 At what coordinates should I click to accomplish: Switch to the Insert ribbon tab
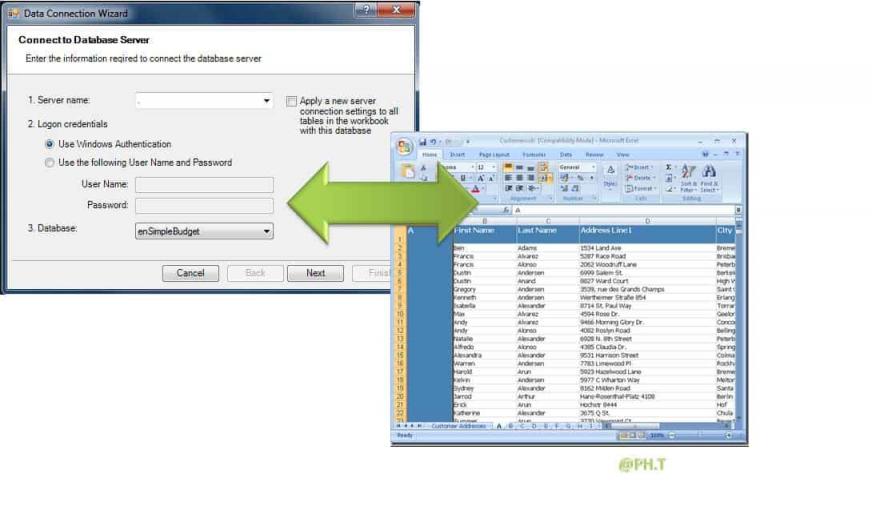[x=457, y=155]
